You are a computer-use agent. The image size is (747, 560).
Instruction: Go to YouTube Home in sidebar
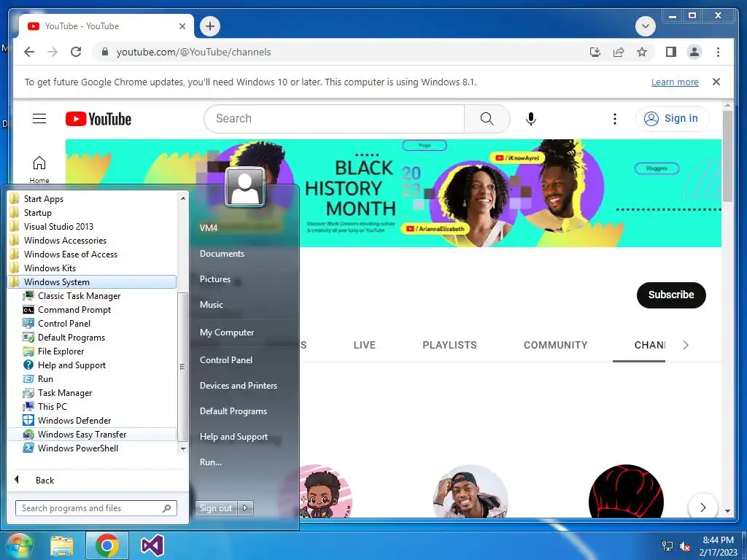[39, 169]
